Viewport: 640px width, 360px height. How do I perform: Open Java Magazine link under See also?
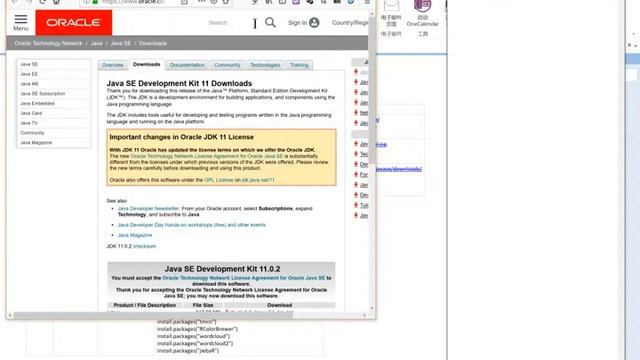[135, 235]
